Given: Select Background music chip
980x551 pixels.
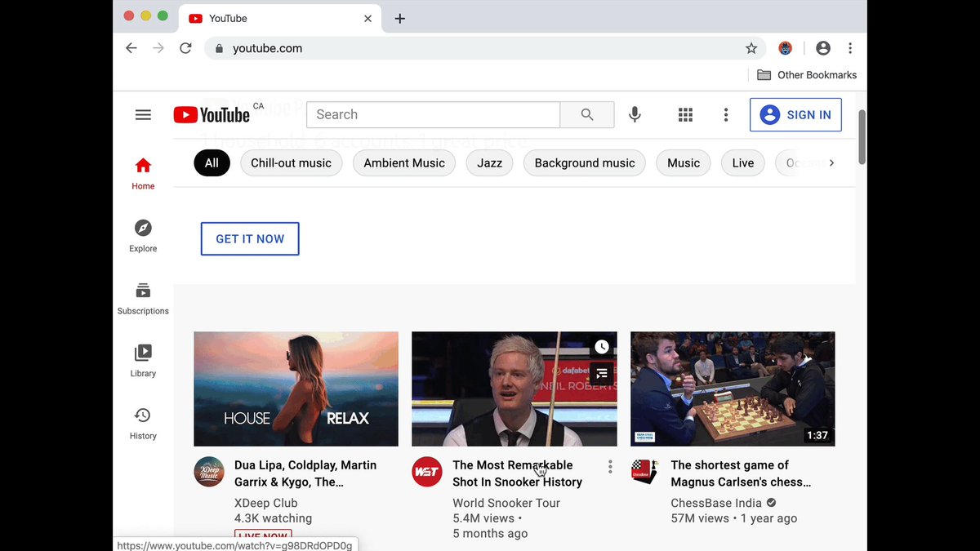Looking at the screenshot, I should coord(585,163).
